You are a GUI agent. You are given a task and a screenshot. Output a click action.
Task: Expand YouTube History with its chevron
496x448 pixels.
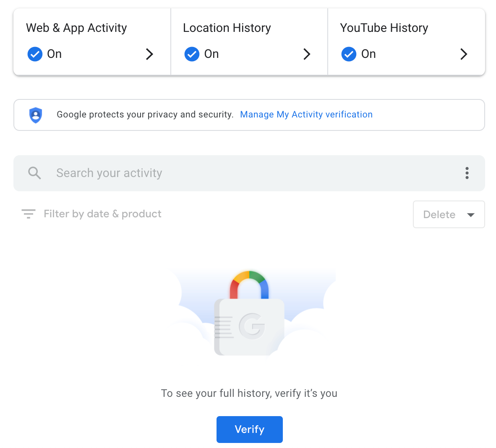point(463,54)
